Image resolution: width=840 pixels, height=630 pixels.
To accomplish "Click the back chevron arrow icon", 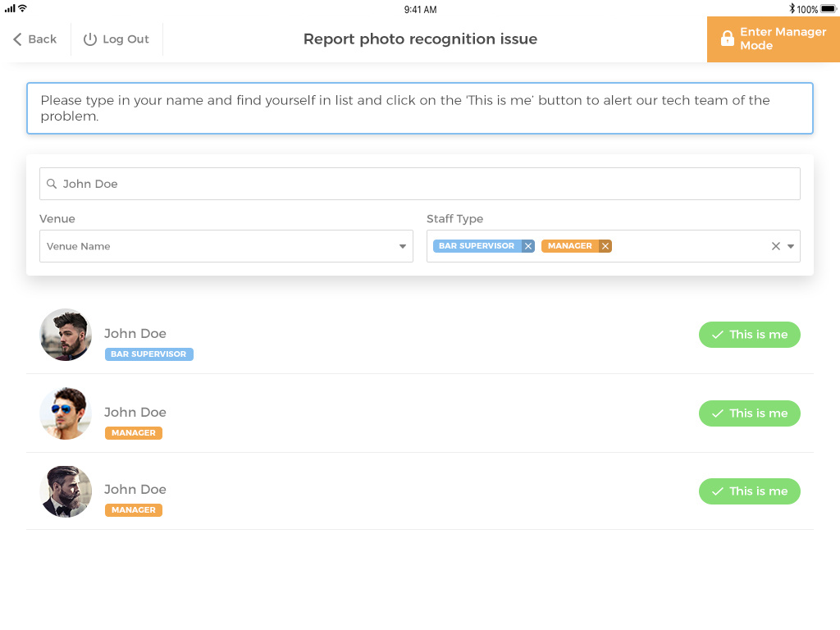I will [17, 39].
